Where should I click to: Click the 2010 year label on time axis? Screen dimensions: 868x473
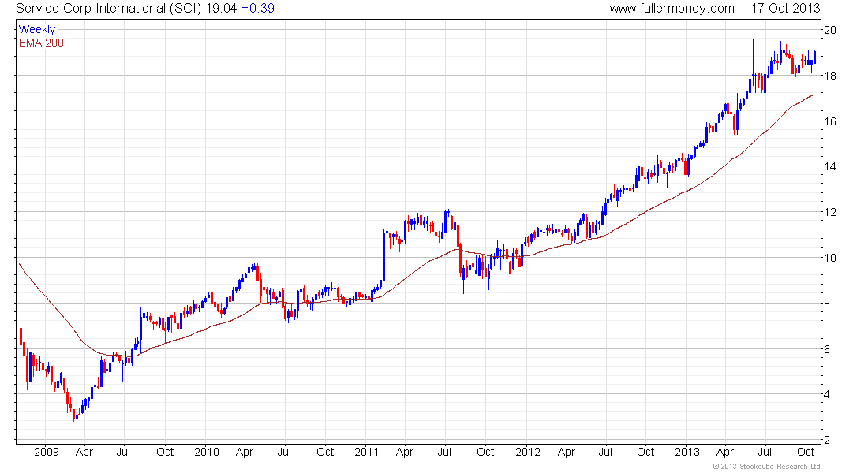coord(207,452)
